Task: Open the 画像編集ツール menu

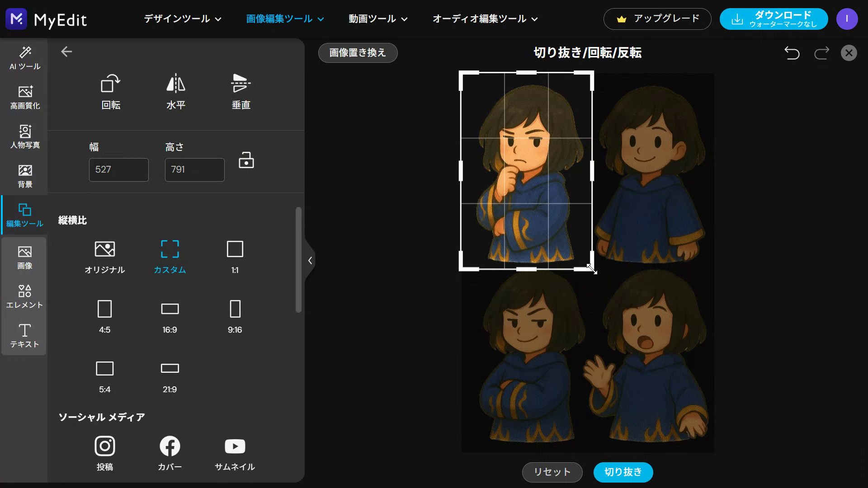Action: tap(285, 19)
